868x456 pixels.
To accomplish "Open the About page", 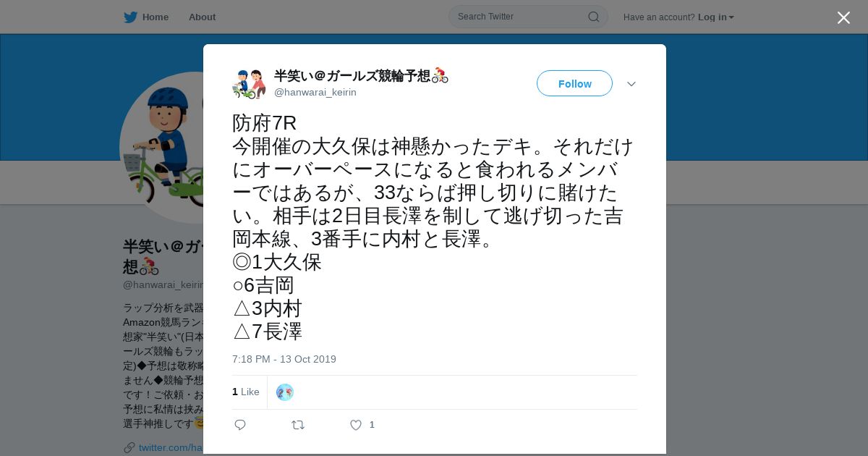I will tap(202, 17).
